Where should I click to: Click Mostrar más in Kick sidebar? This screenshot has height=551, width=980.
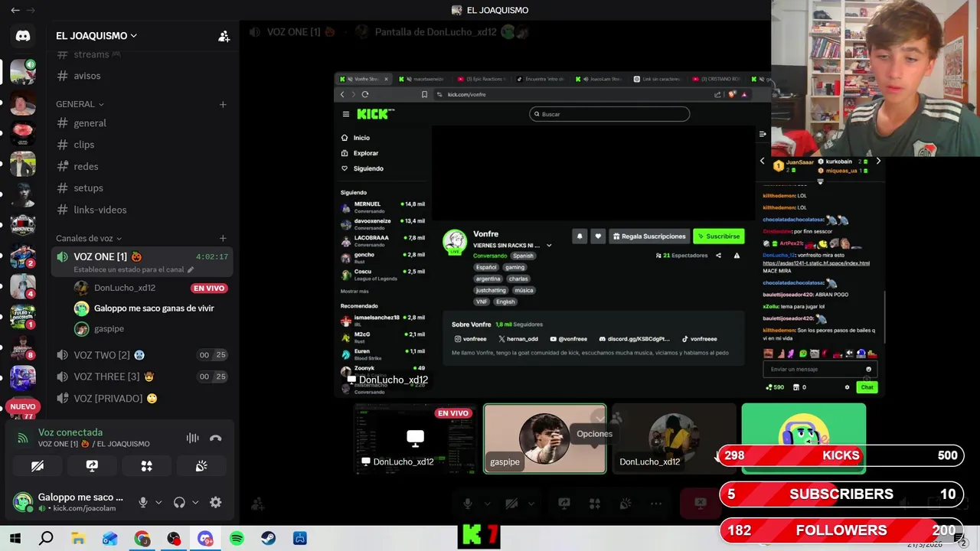coord(354,291)
